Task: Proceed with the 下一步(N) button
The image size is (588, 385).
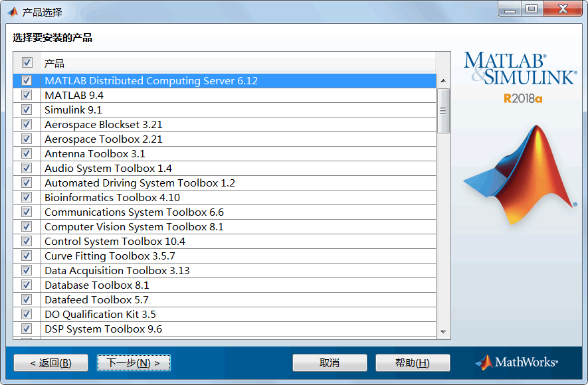Action: click(x=134, y=363)
